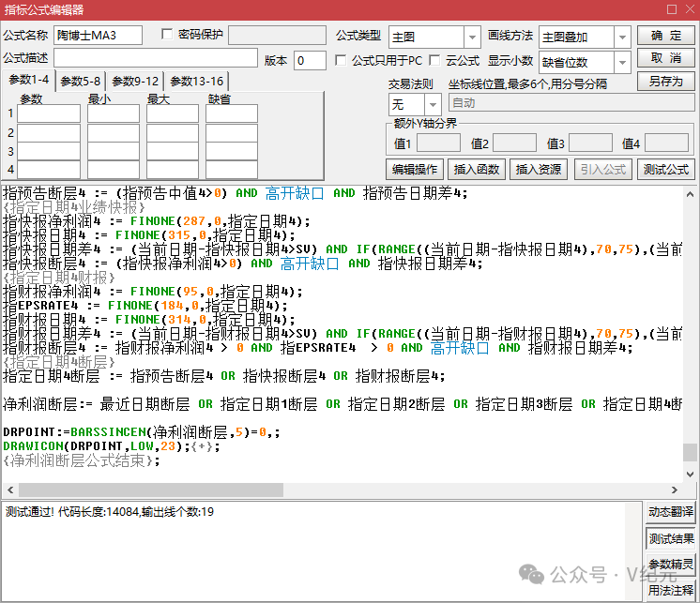The height and width of the screenshot is (603, 700).
Task: Click the 值2 Y-axis boundary field
Action: tap(514, 143)
